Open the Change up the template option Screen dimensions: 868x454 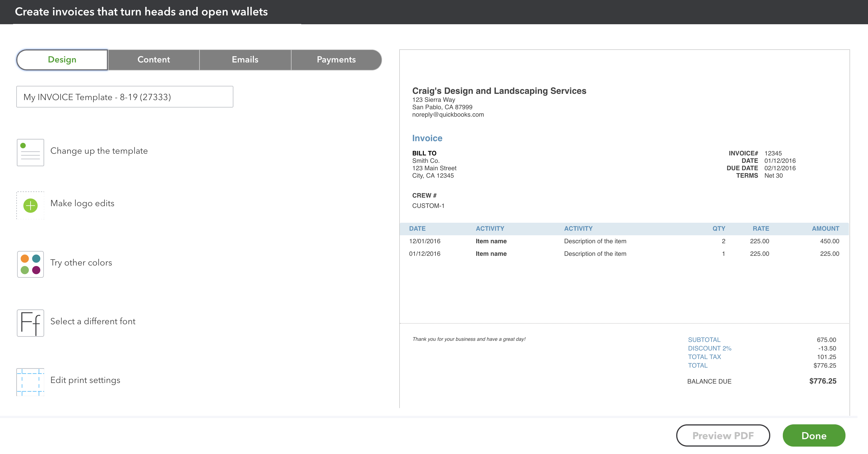(x=99, y=151)
